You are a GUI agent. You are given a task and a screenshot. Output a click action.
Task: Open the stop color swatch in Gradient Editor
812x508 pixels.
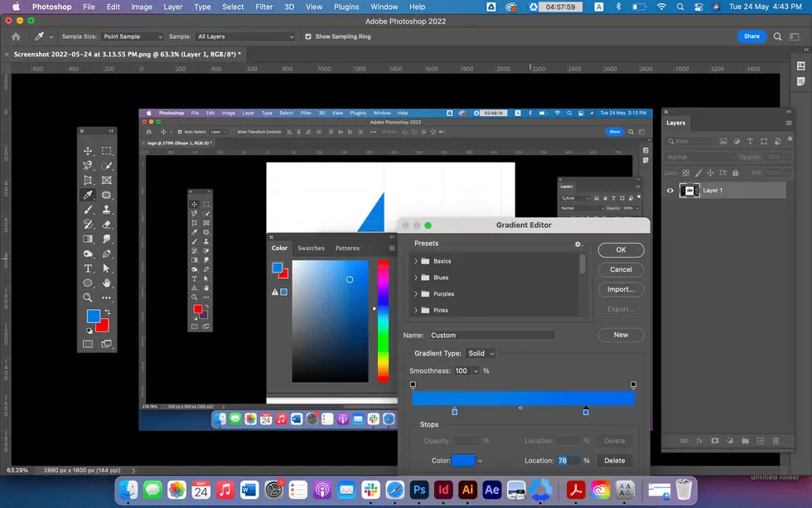pos(464,460)
